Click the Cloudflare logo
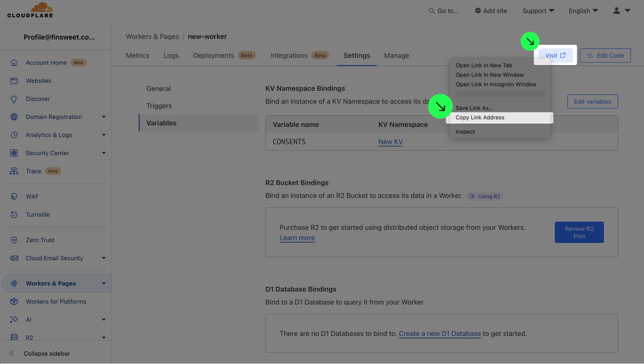Screen dimensions: 644x364 [30, 10]
